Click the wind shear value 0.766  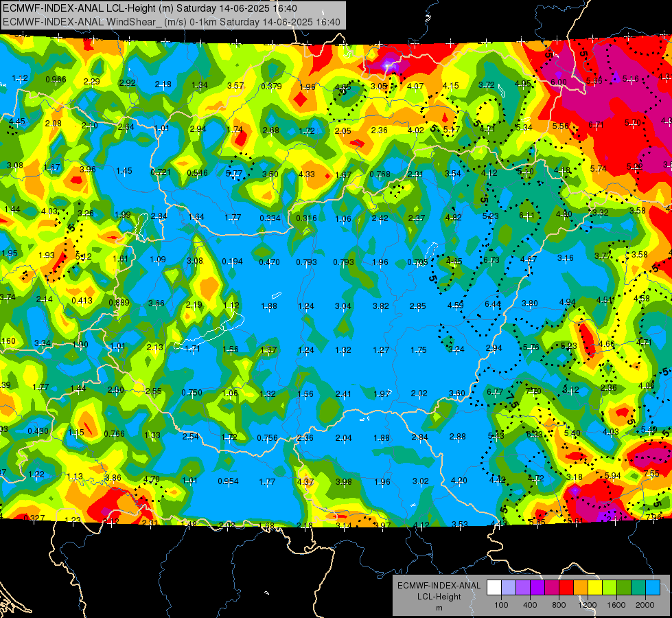pos(115,433)
